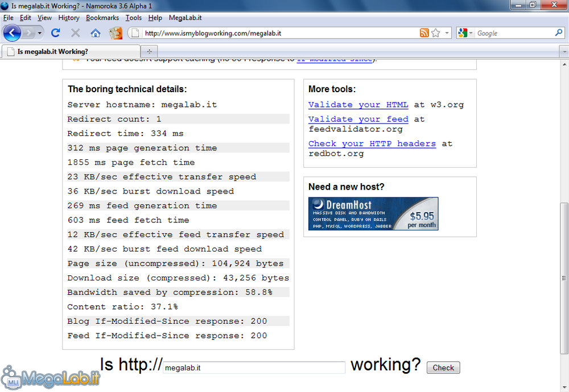The image size is (569, 392).
Task: Click the RSS feed icon in address bar
Action: coord(424,33)
